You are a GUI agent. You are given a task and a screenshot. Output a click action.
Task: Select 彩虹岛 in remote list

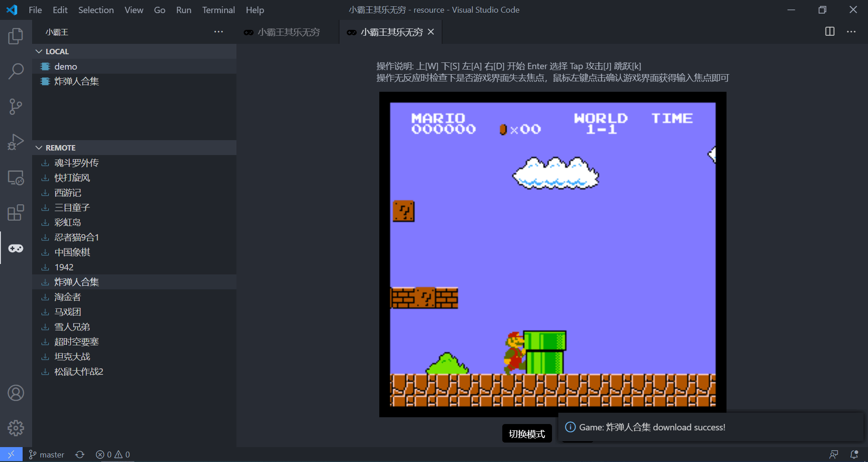[134, 222]
